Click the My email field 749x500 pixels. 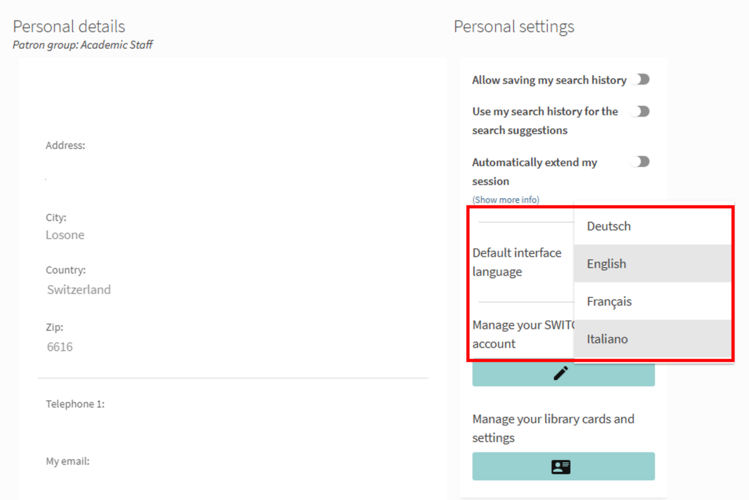coord(67,461)
